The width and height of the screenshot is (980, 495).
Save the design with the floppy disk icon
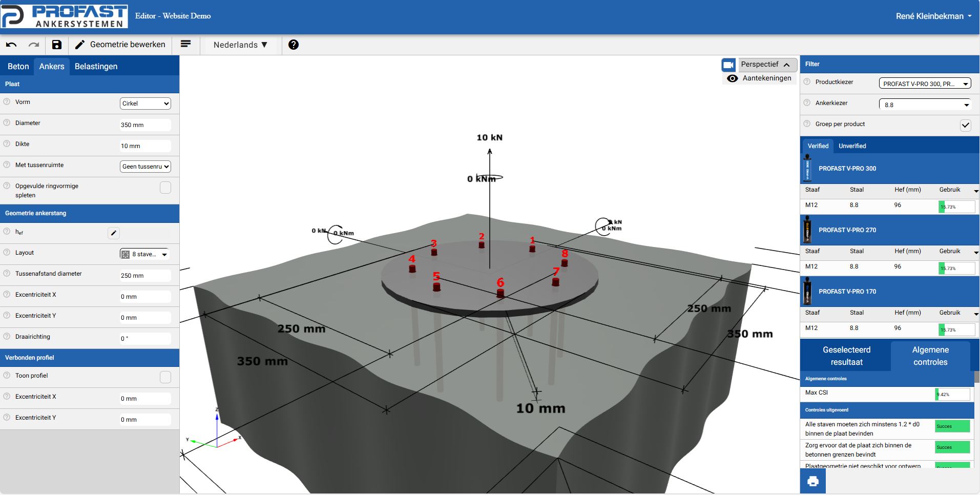tap(57, 45)
